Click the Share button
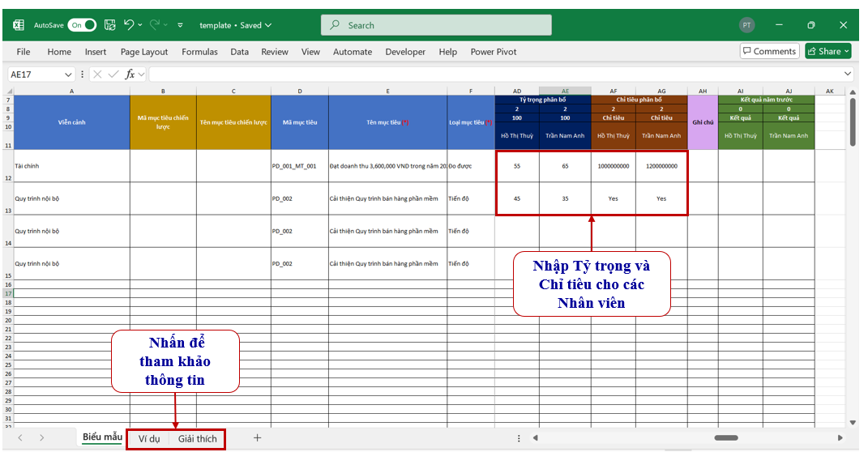 pyautogui.click(x=827, y=51)
